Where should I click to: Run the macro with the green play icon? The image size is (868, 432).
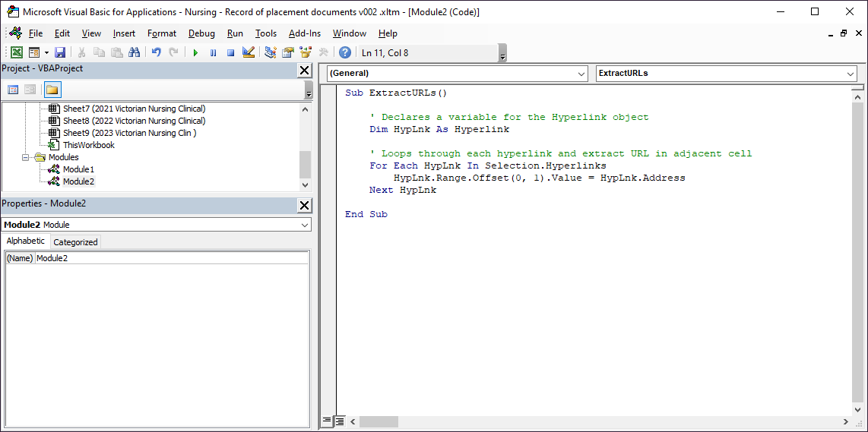coord(195,52)
